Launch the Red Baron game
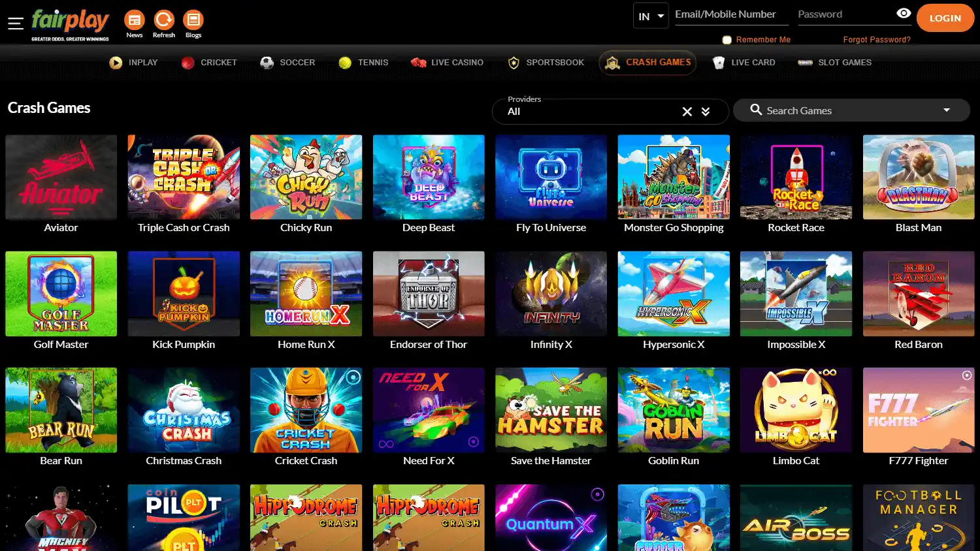The height and width of the screenshot is (551, 980). pos(919,294)
